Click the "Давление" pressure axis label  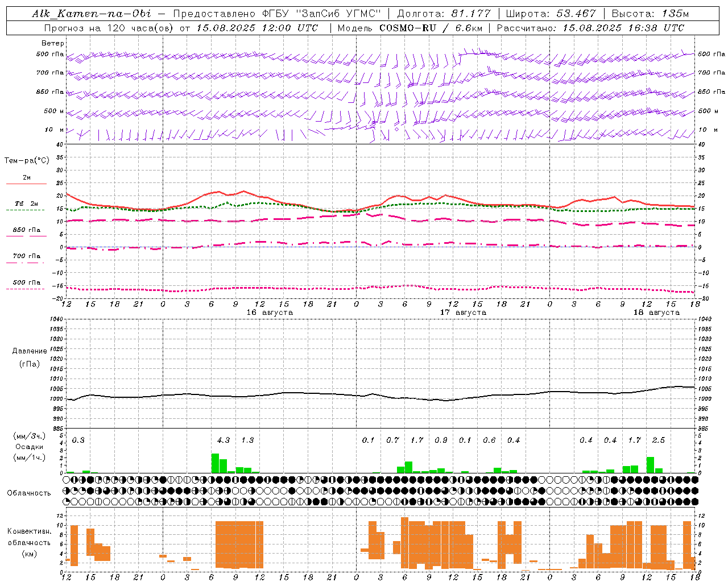[30, 351]
